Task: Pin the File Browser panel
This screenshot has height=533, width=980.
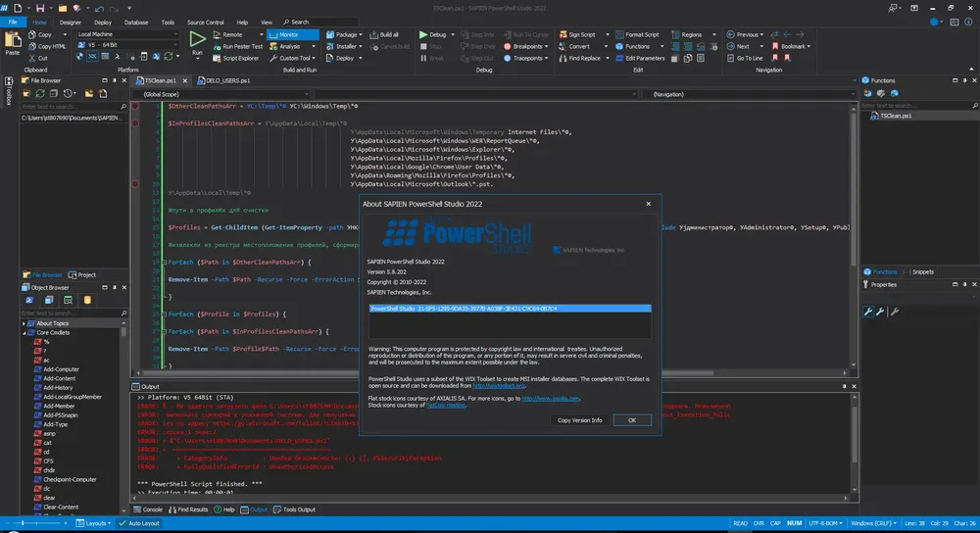Action: click(114, 80)
